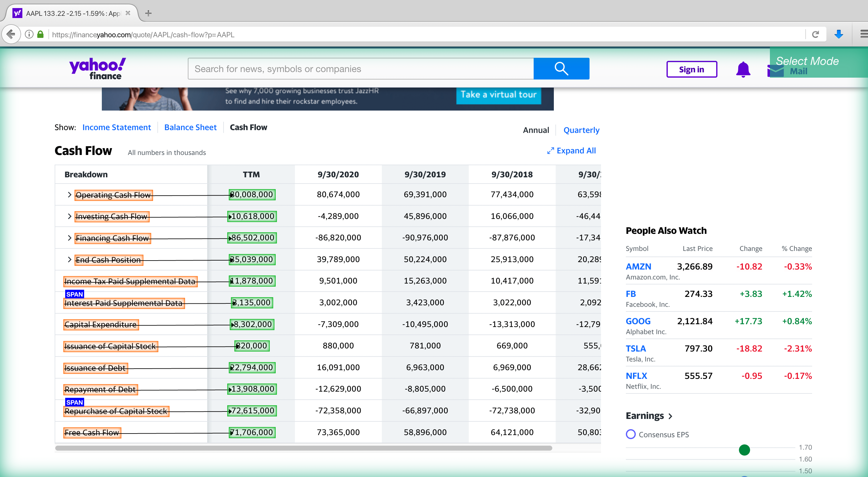This screenshot has width=868, height=477.
Task: Click the site information icon in address bar
Action: point(29,34)
